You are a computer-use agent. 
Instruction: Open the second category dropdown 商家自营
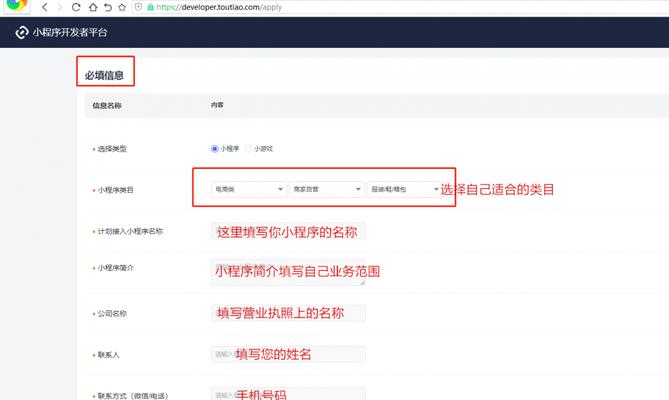tap(327, 189)
